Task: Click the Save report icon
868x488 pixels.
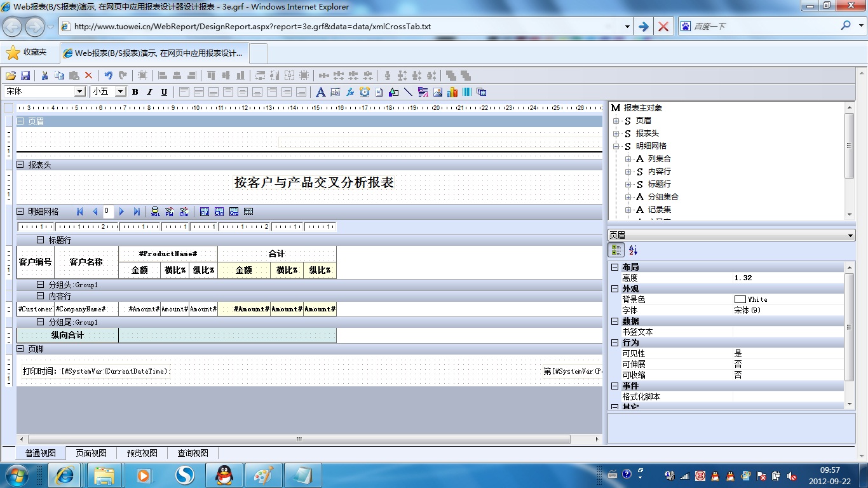Action: click(x=26, y=76)
